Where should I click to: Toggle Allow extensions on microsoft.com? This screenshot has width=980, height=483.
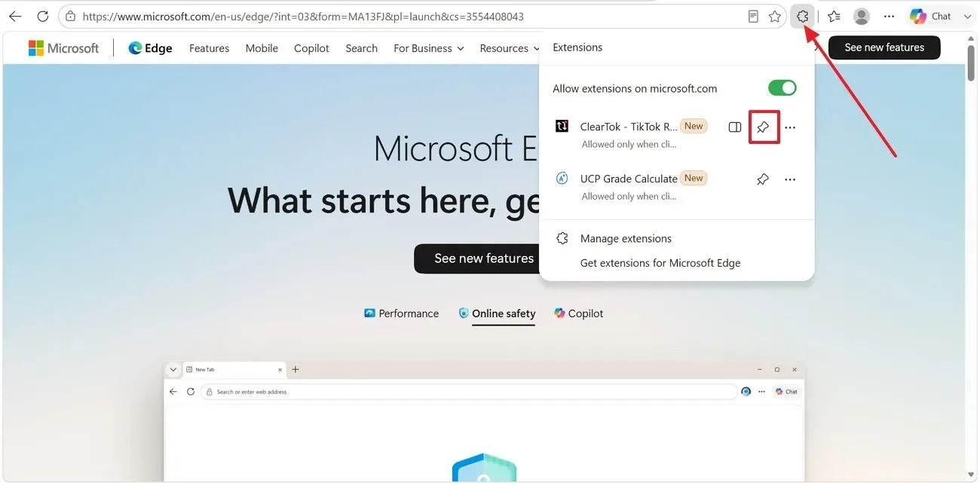782,88
